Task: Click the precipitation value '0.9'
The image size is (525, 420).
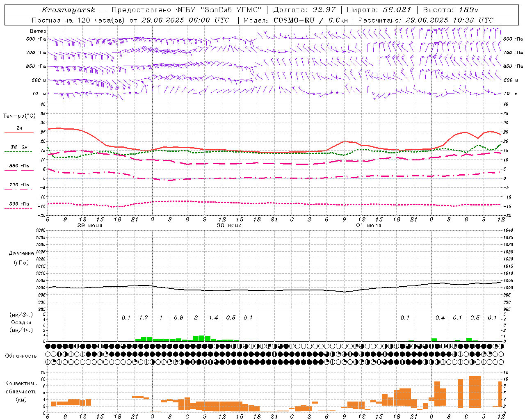Action: coord(178,318)
